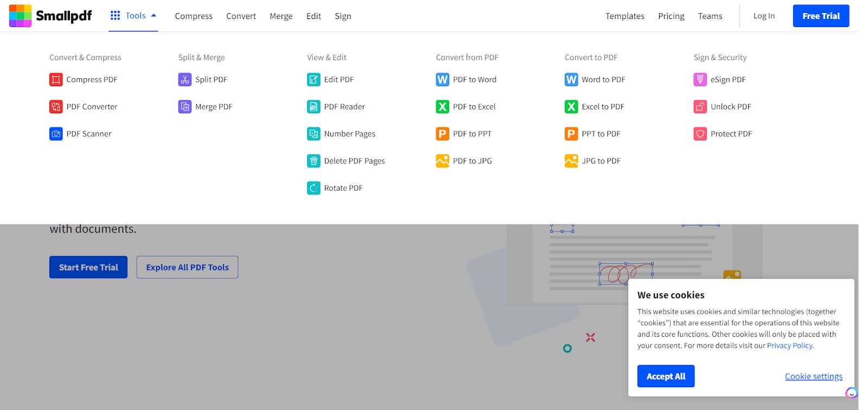Click the Log In link
Image resolution: width=868 pixels, height=410 pixels.
[x=764, y=16]
